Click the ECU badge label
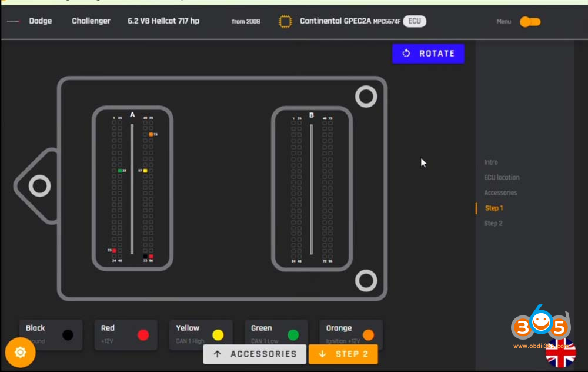Image resolution: width=588 pixels, height=372 pixels. point(415,21)
